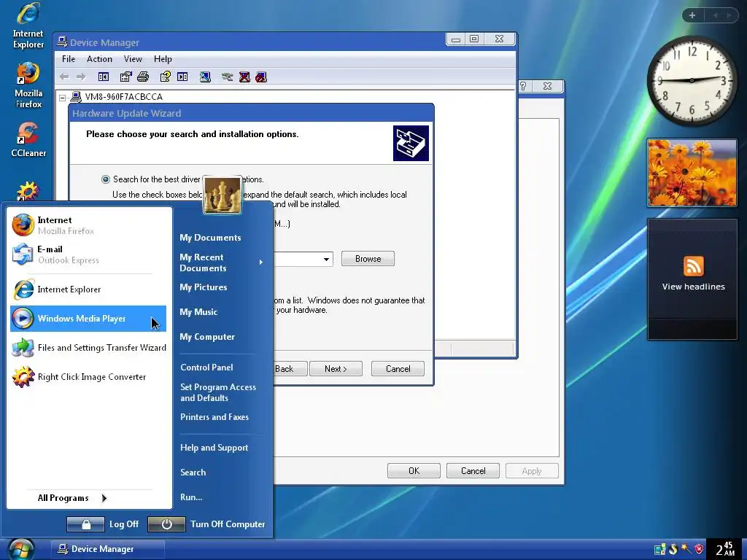
Task: Select Search for the best driver radio button
Action: point(105,179)
